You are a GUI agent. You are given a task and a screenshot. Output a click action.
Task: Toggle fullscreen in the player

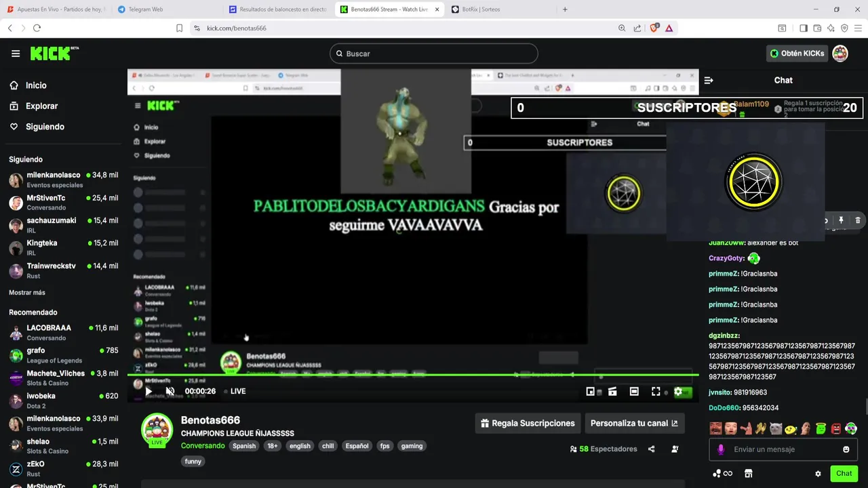tap(656, 391)
